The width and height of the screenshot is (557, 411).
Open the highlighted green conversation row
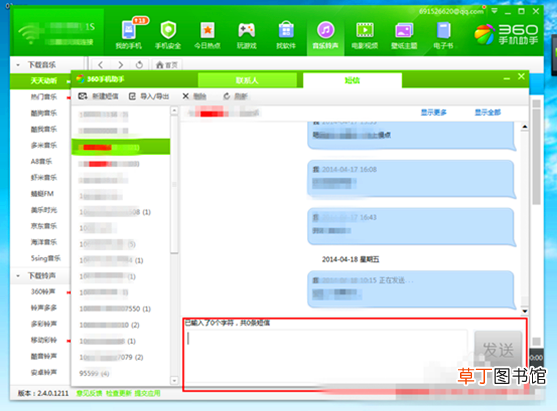[121, 147]
